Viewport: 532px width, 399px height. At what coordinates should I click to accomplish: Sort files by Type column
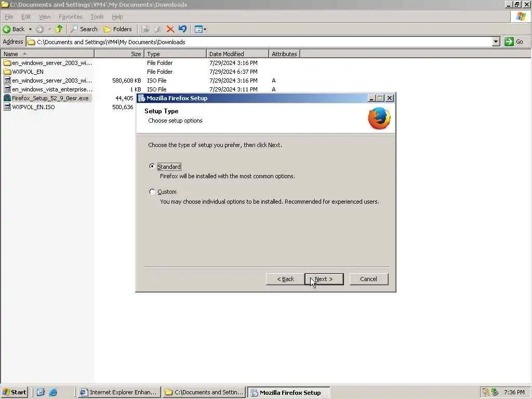tap(176, 54)
